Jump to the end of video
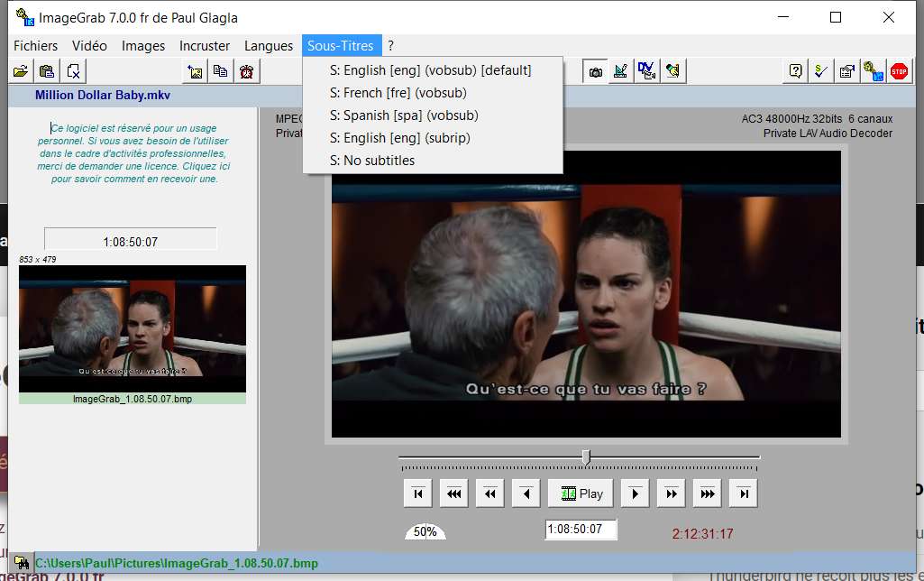Image resolution: width=924 pixels, height=581 pixels. click(743, 493)
